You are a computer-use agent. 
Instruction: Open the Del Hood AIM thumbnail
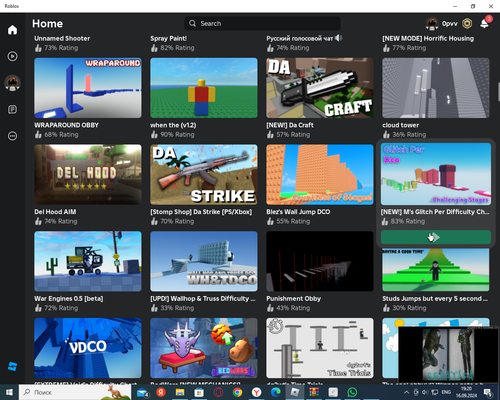[x=88, y=175]
